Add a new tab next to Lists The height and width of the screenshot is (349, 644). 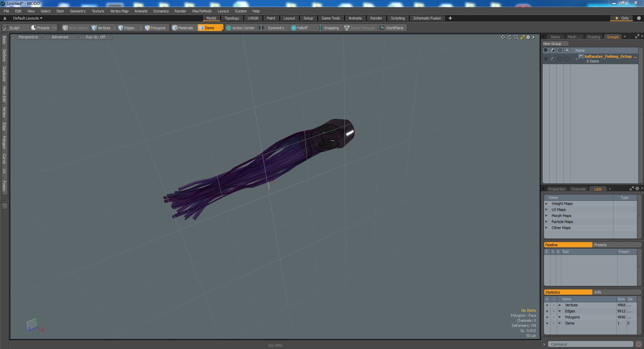tap(610, 189)
